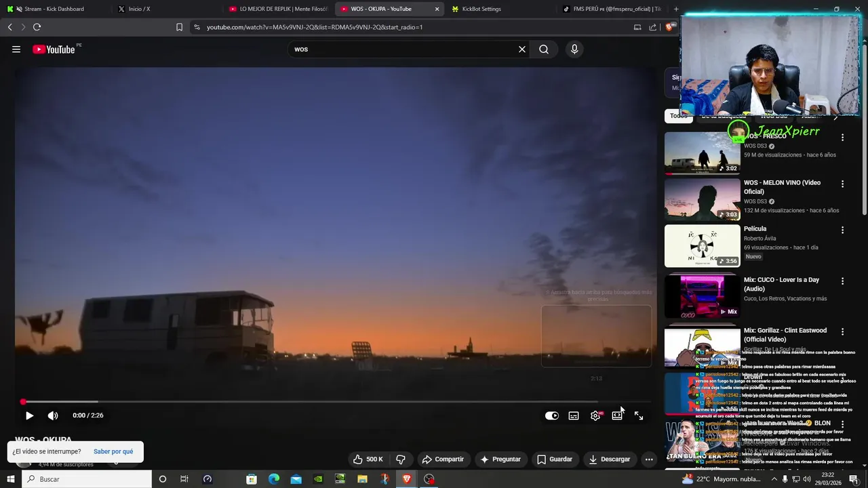Play the WOS - OKUPA video
The image size is (868, 488).
[x=29, y=415]
